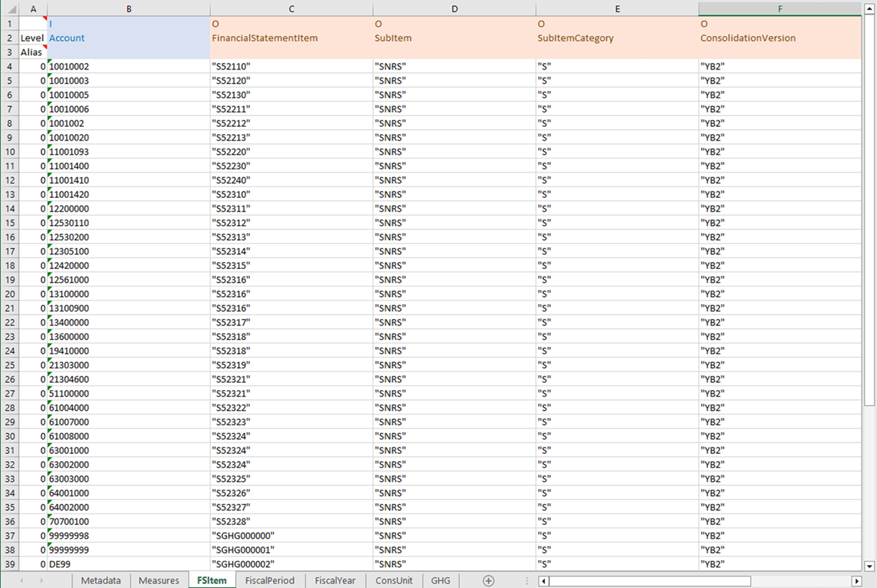Select the FiscalPeriod tab
The image size is (877, 588).
270,580
